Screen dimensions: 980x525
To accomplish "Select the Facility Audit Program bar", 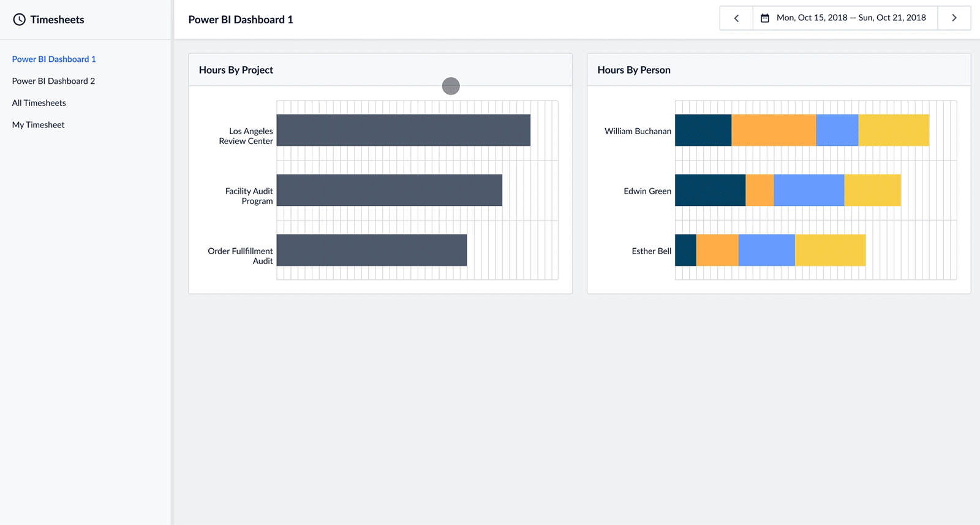I will (x=389, y=190).
